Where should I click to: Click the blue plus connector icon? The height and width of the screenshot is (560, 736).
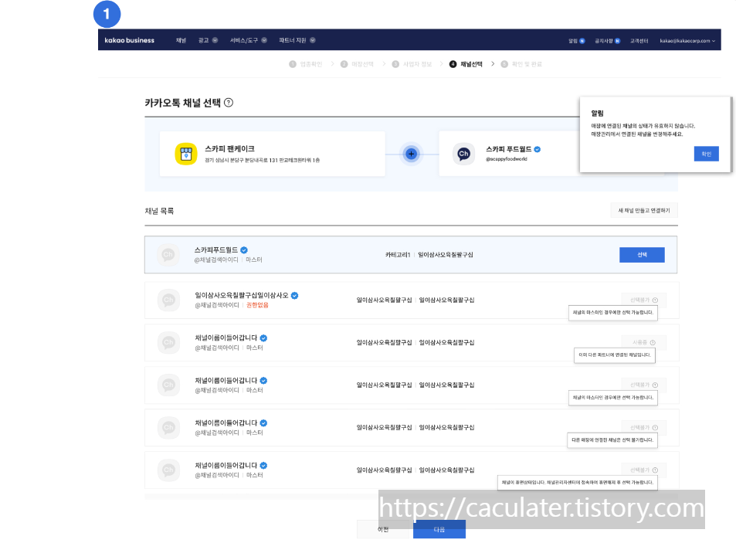[x=411, y=154]
